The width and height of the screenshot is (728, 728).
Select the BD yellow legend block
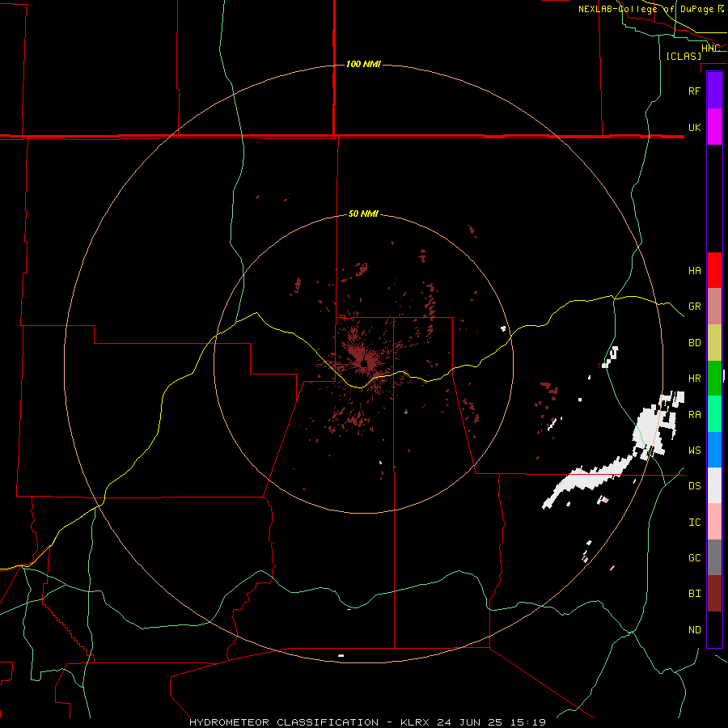[714, 343]
